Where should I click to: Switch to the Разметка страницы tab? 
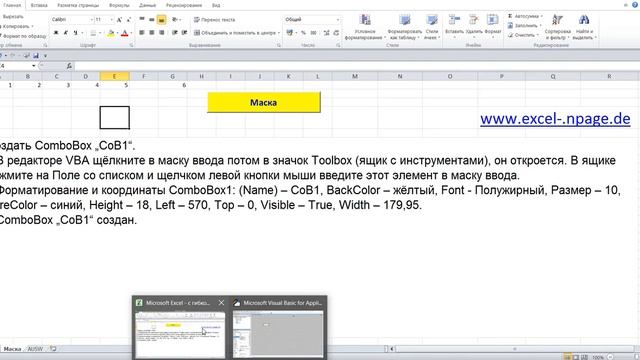[x=78, y=5]
